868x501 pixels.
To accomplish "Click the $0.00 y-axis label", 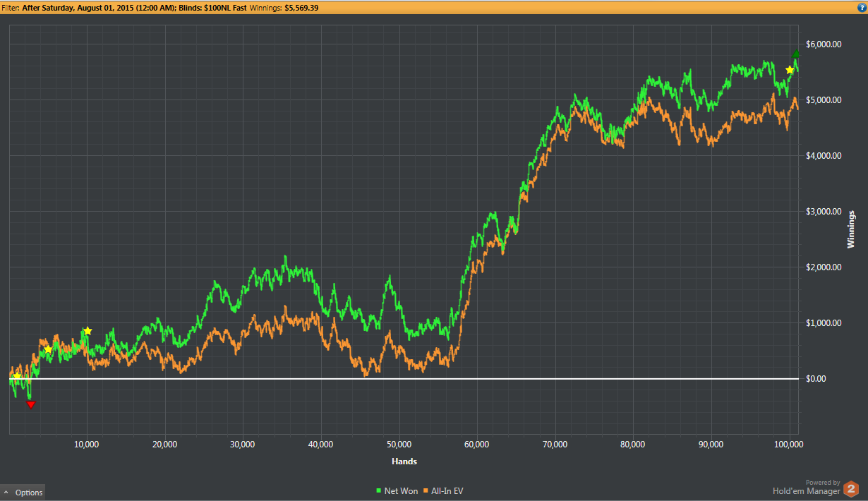I will (x=816, y=379).
